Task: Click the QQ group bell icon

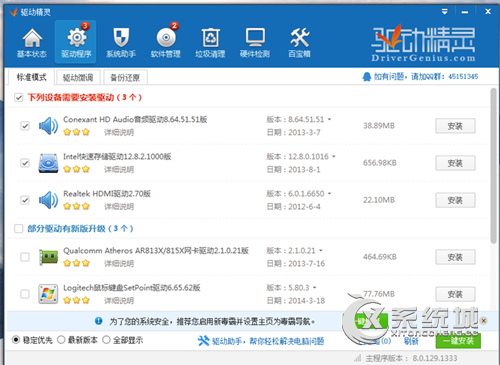Action: (367, 77)
